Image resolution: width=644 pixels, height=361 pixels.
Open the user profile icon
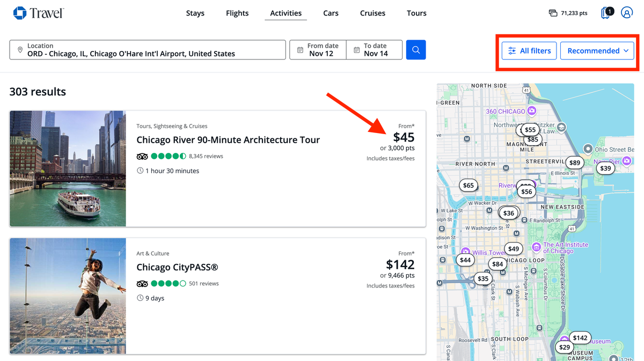pyautogui.click(x=626, y=13)
